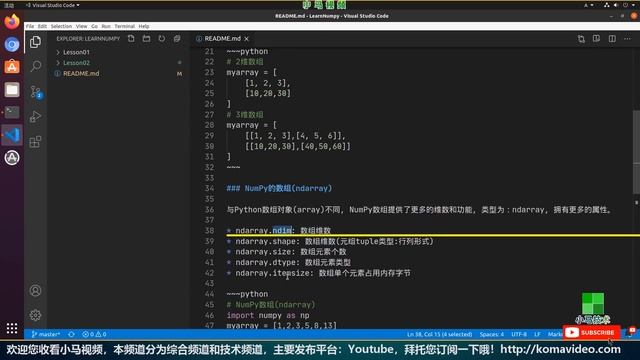Screen dimensions: 640x360
Task: Open the Run and Debug view
Action: (36, 117)
